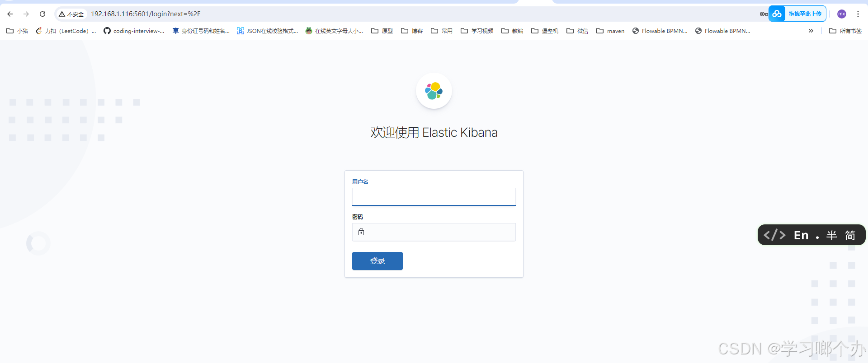Toggle the 半 half-width mode on IME bar
Screen dimensions: 868x363
point(831,235)
